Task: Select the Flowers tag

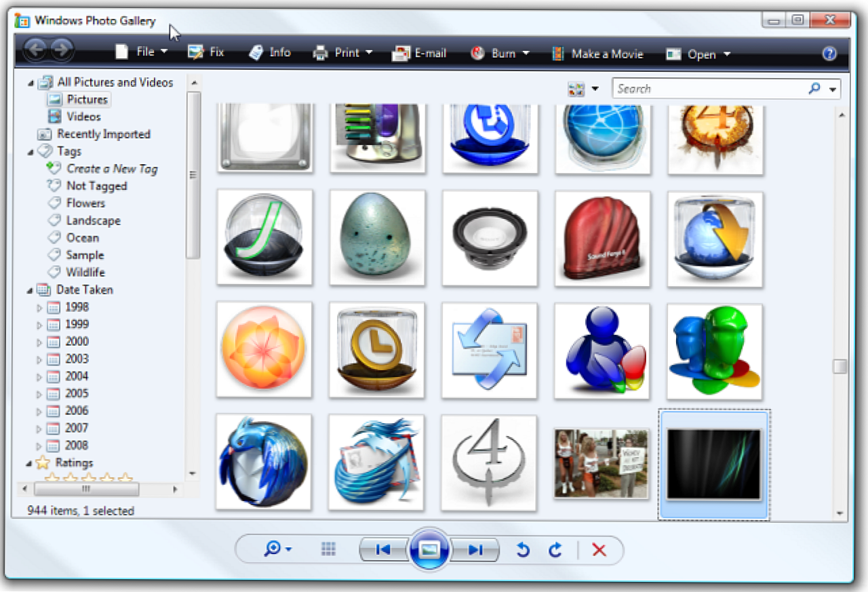Action: [x=76, y=203]
